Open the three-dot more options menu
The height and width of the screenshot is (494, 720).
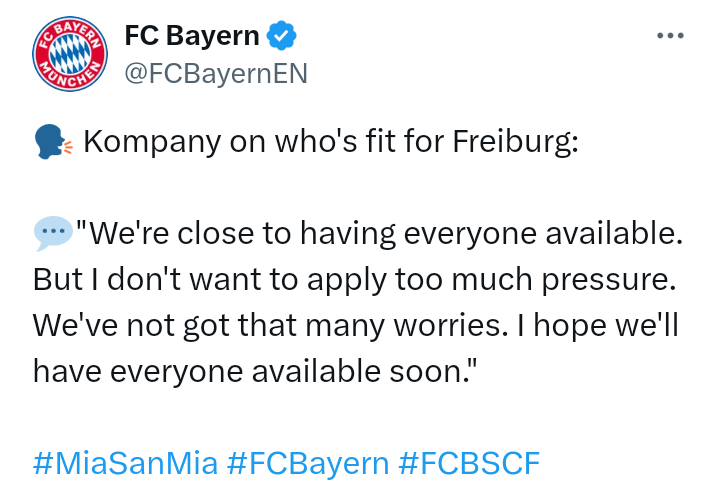point(669,36)
